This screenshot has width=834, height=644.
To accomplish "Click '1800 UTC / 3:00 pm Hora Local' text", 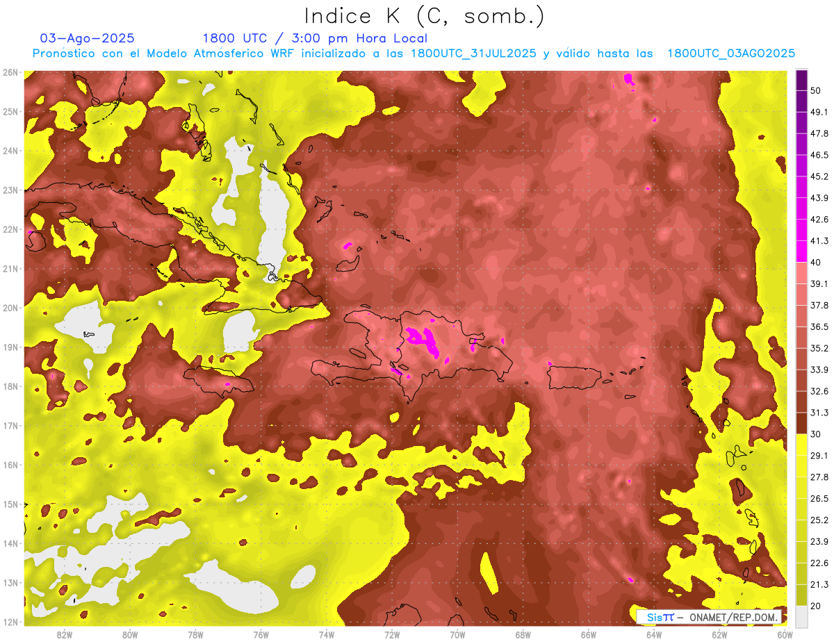I will coord(315,38).
